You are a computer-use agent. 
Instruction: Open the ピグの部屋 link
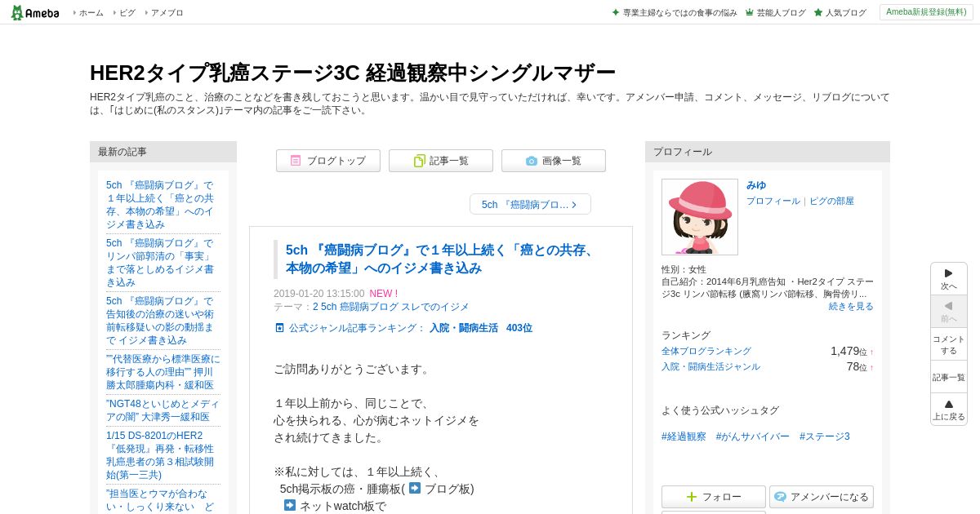pyautogui.click(x=831, y=201)
